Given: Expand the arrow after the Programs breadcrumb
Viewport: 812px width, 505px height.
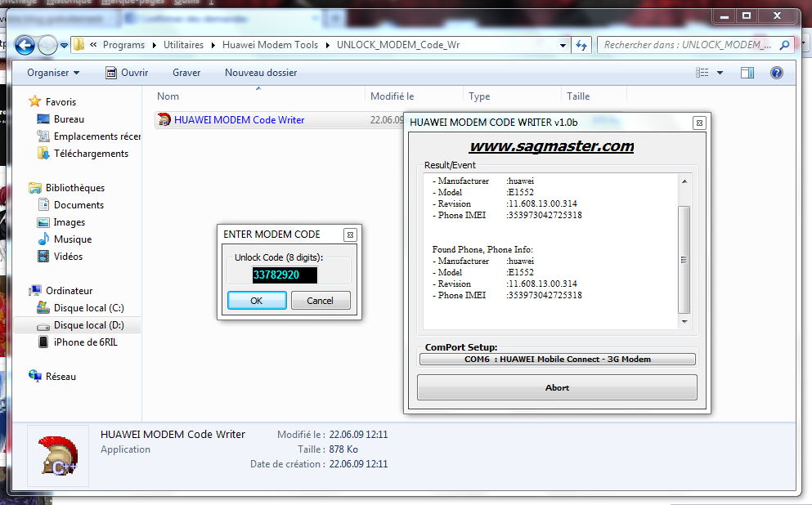Looking at the screenshot, I should (155, 45).
